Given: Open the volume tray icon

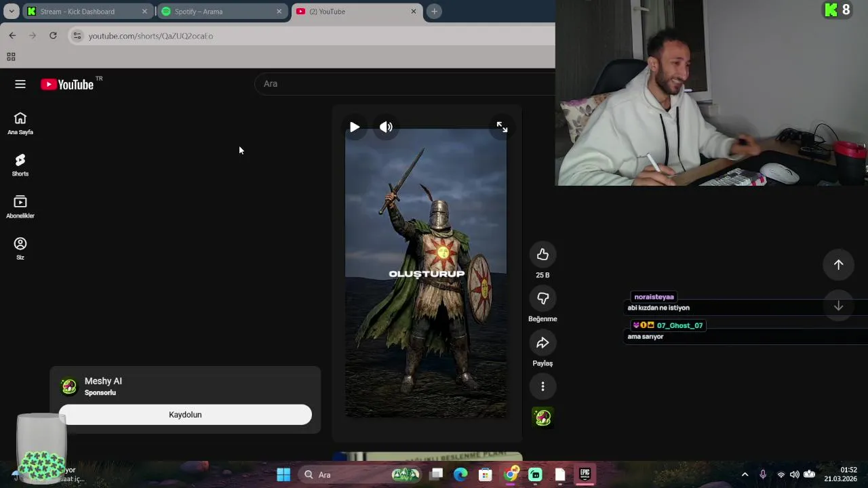Looking at the screenshot, I should point(794,474).
